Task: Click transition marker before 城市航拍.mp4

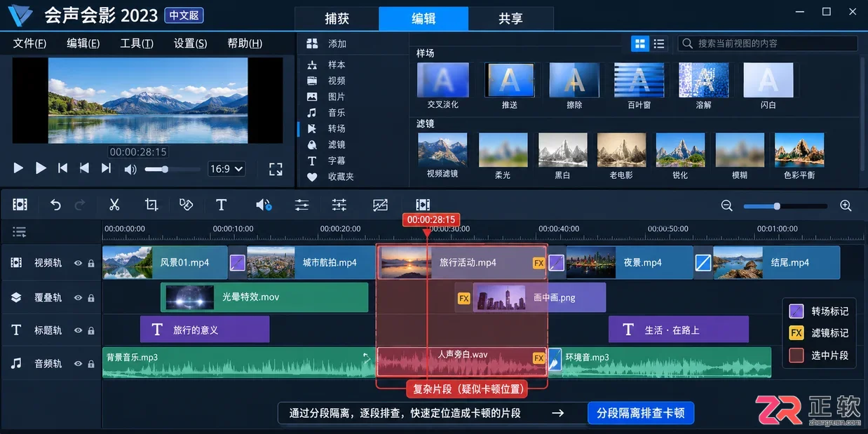Action: coord(238,263)
